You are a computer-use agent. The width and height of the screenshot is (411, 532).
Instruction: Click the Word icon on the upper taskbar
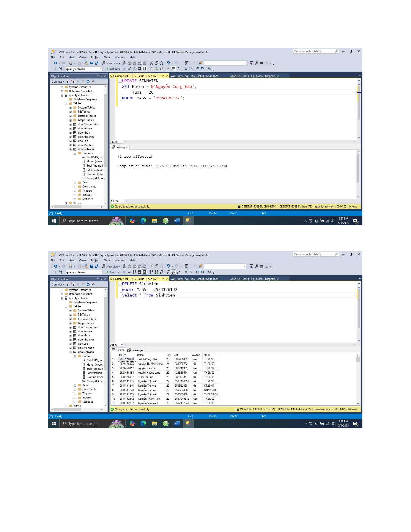point(177,221)
